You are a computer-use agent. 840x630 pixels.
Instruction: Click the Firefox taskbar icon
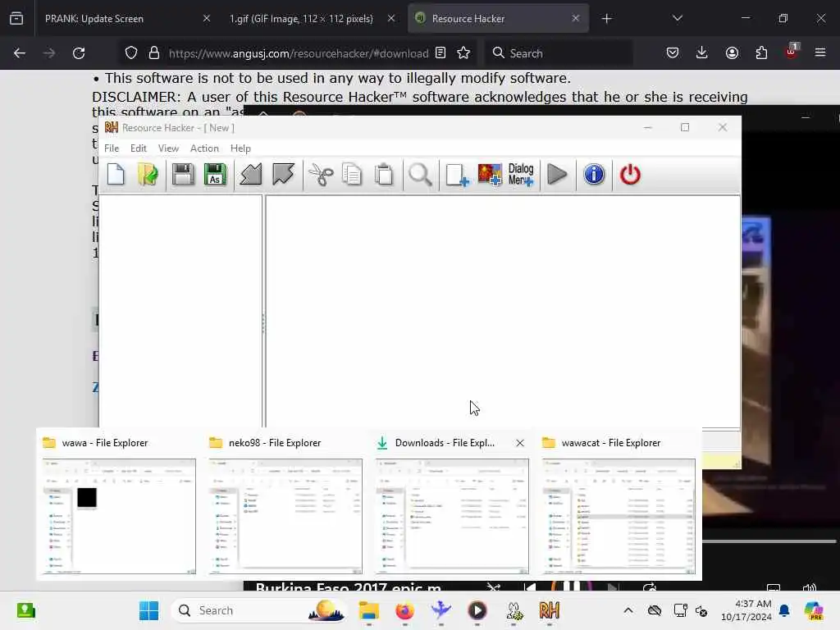pos(405,610)
